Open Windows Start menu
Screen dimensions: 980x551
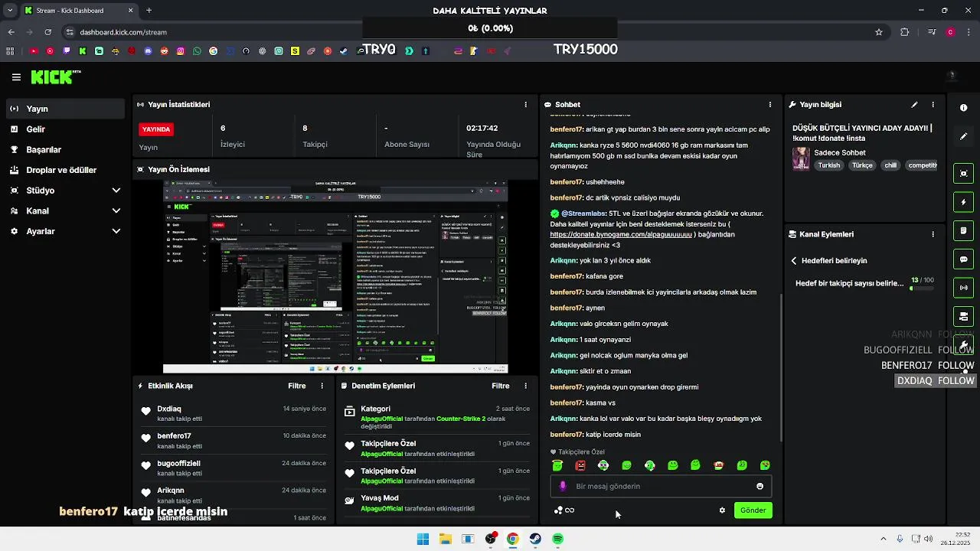(x=423, y=539)
